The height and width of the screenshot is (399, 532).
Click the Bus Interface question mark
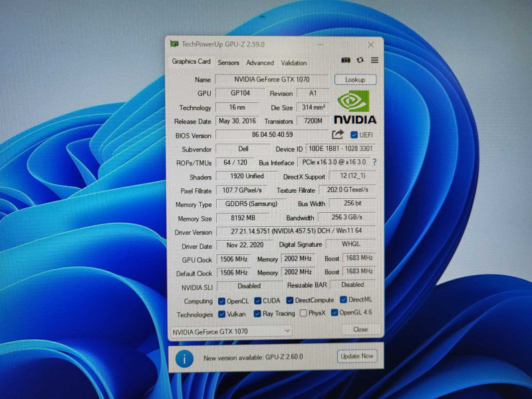click(x=374, y=162)
